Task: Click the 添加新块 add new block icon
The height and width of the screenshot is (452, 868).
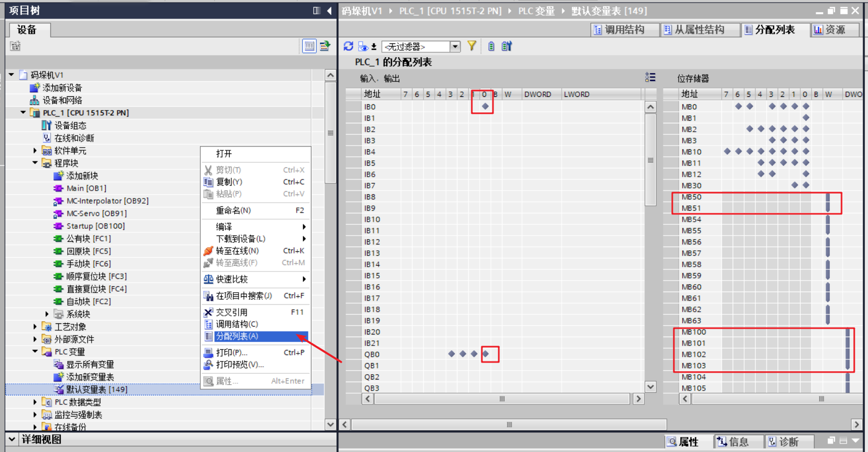Action: (59, 176)
